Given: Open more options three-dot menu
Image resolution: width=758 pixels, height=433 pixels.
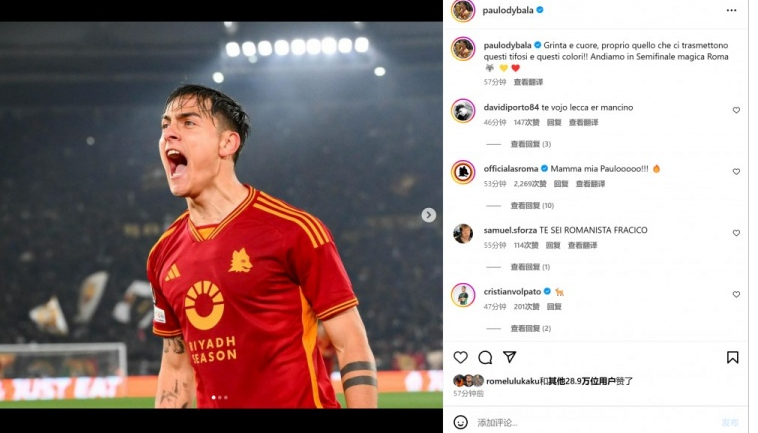Looking at the screenshot, I should coord(731,10).
